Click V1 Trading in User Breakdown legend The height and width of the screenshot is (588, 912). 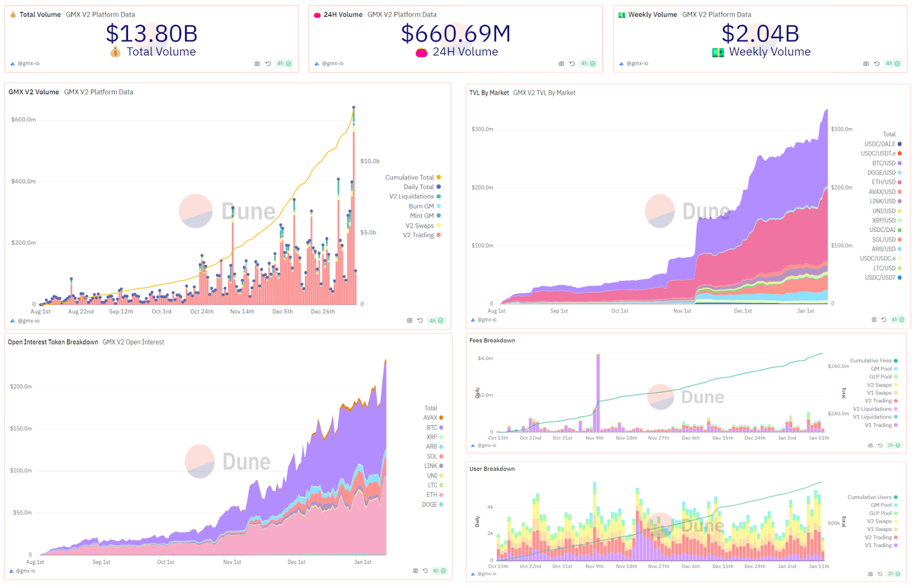[881, 545]
